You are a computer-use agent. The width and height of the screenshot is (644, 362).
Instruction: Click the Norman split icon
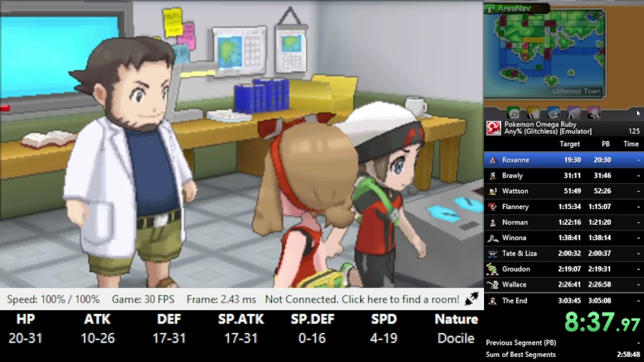click(x=493, y=222)
